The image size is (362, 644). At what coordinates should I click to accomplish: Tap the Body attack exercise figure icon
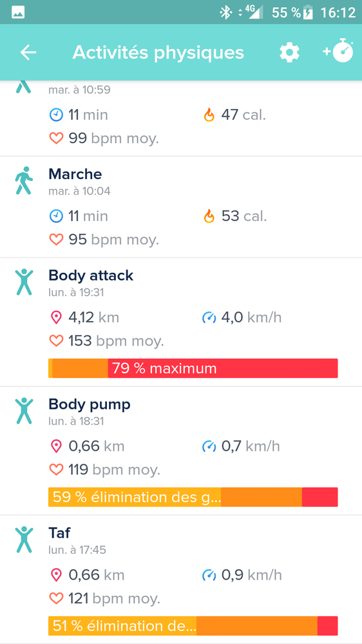point(24,282)
